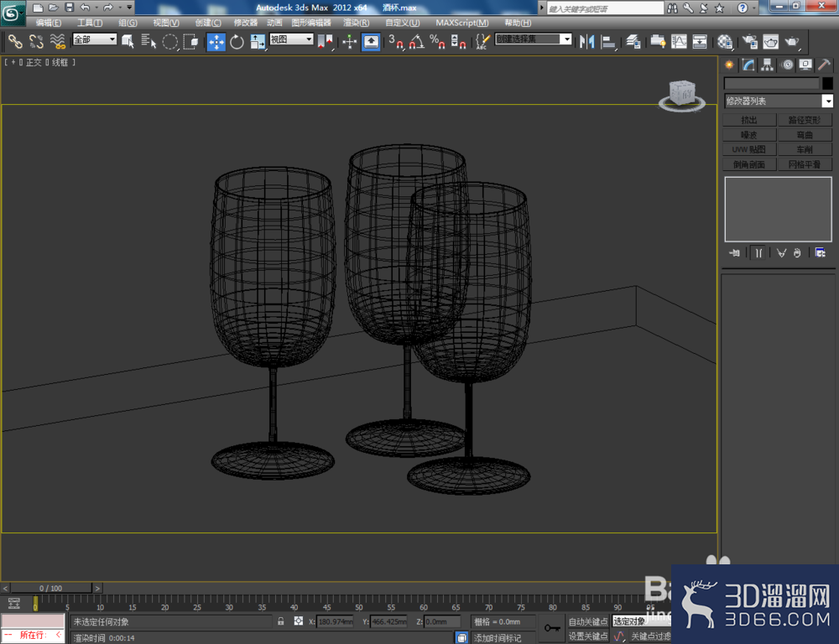Screen dimensions: 839x644
Task: Create a new scene file
Action: click(38, 8)
